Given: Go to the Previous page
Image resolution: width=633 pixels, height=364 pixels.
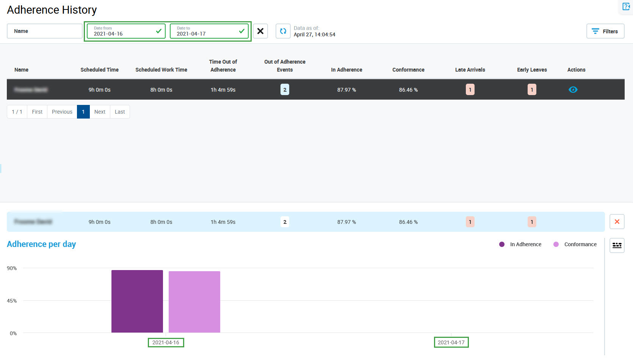Looking at the screenshot, I should 62,112.
